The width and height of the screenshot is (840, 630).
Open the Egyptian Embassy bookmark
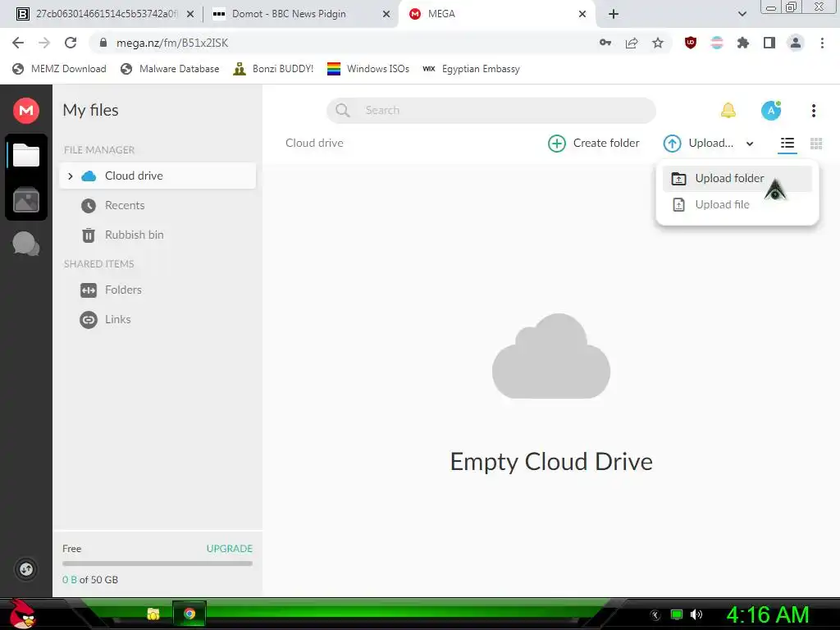tap(471, 69)
